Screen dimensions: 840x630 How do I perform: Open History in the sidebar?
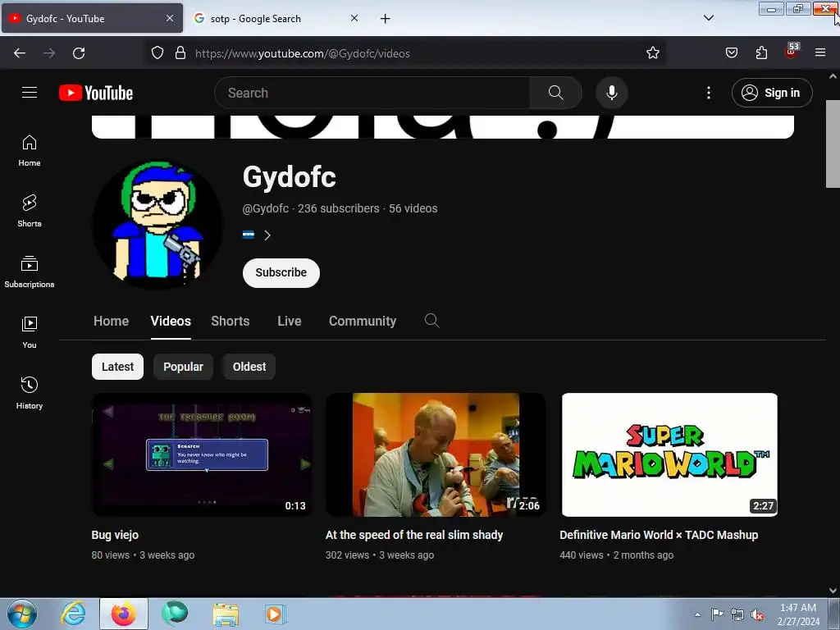pyautogui.click(x=30, y=393)
